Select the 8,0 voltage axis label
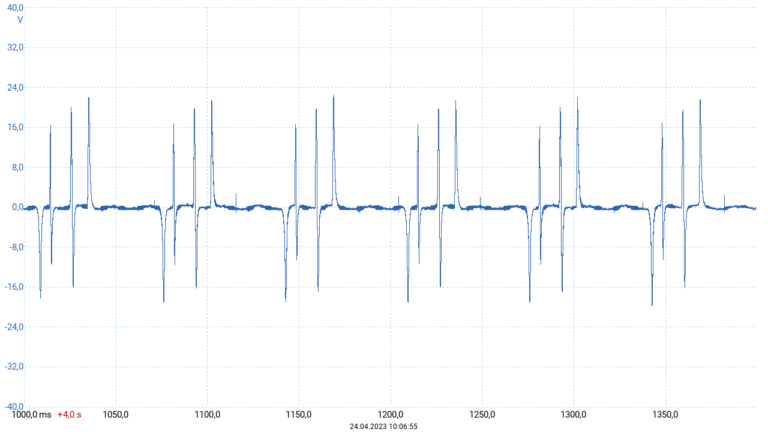 pos(16,168)
